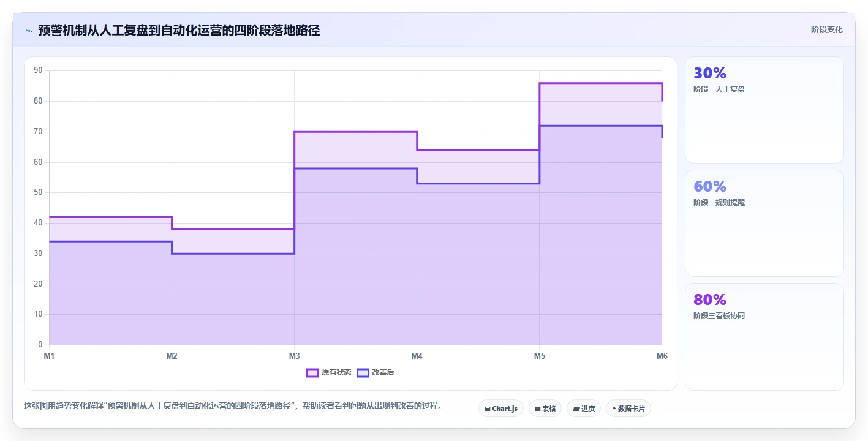
Task: Select the 60% 阶段二规则提醒 card
Action: (764, 224)
